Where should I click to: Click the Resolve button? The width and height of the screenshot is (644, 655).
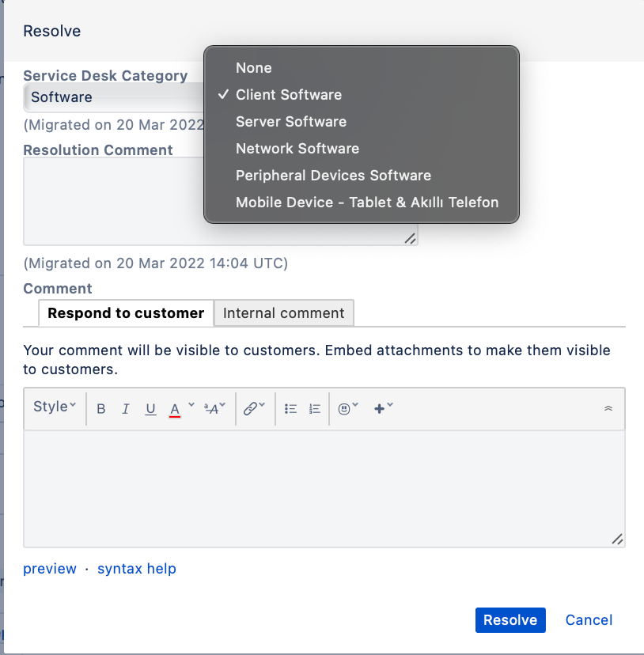coord(510,620)
